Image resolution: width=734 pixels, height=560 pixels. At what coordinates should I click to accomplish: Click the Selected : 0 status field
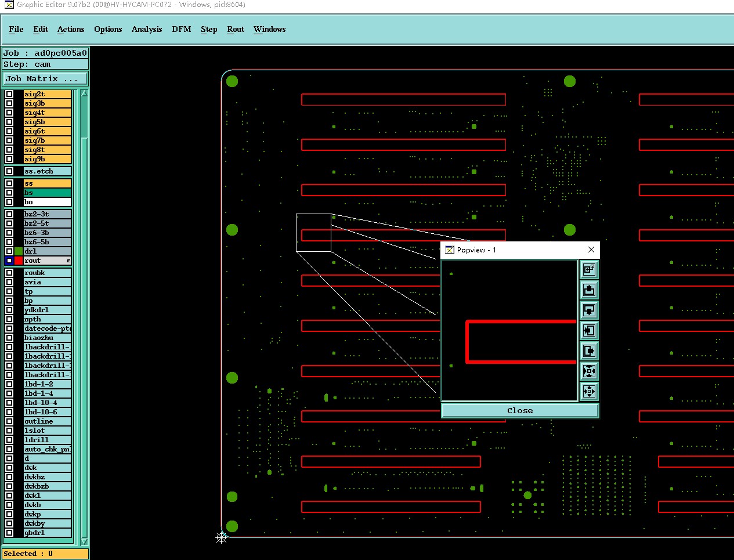click(45, 554)
